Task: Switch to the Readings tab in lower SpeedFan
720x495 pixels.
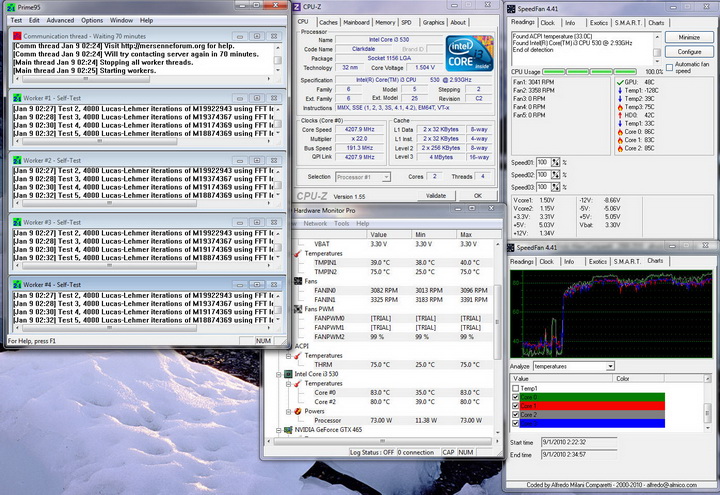Action: [522, 262]
